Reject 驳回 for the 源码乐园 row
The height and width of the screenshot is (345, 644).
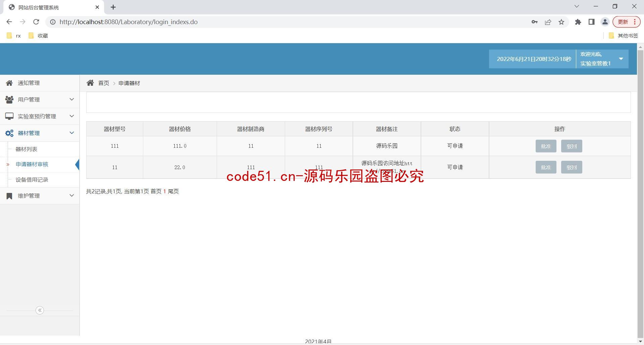click(x=572, y=146)
